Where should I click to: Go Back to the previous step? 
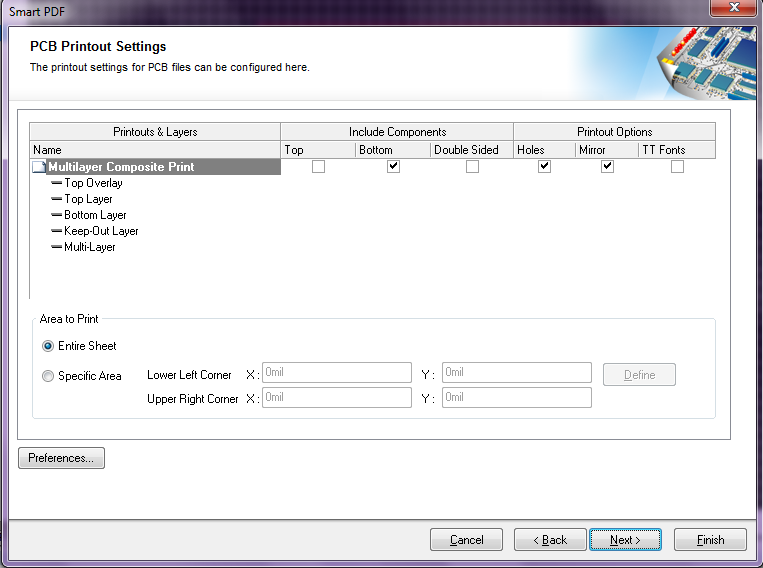point(550,540)
